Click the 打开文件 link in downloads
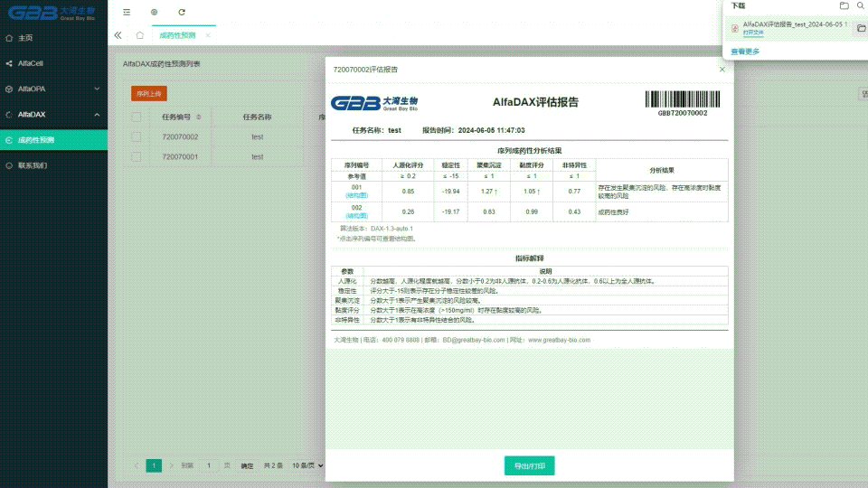Viewport: 868px width, 488px height. tap(753, 33)
